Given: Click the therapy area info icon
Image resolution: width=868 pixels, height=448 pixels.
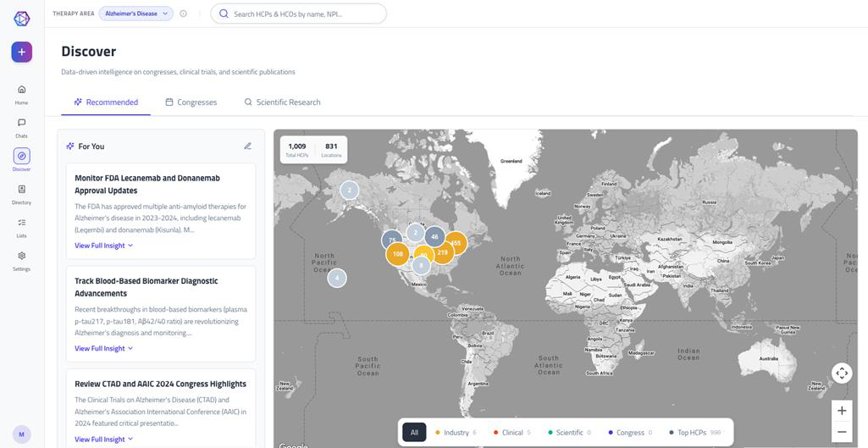Looking at the screenshot, I should pos(183,14).
